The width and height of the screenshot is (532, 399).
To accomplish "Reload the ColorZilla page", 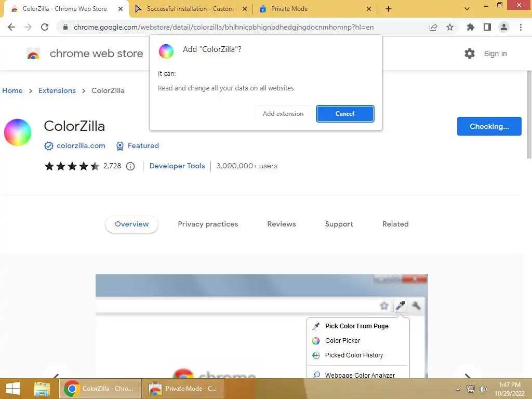I will [x=45, y=27].
